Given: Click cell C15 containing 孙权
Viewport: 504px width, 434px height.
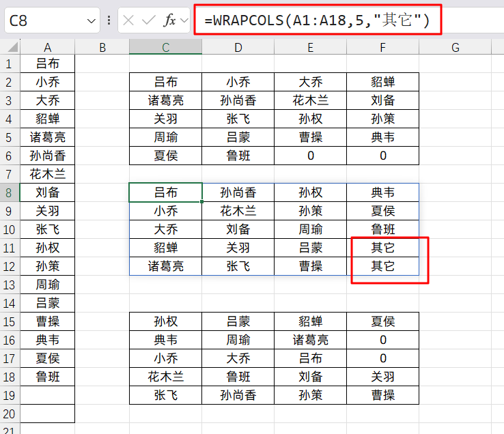Looking at the screenshot, I should coord(165,321).
